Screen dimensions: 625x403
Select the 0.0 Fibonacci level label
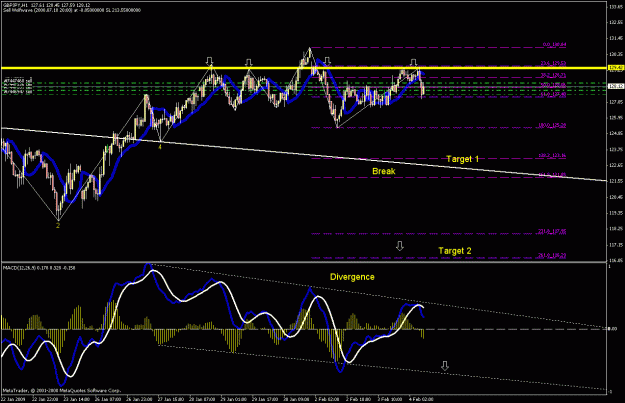(x=554, y=45)
